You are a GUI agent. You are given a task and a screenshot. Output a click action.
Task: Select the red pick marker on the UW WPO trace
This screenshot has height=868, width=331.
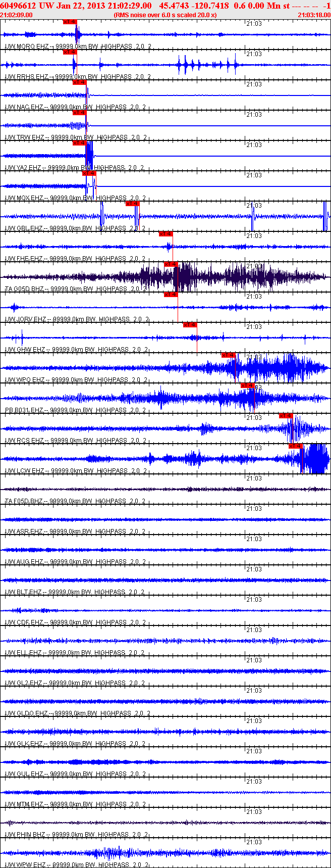(x=229, y=355)
